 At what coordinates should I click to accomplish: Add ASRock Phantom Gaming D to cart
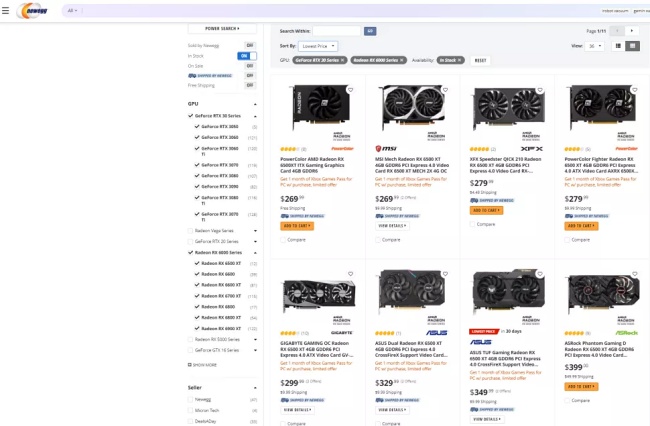click(x=581, y=387)
